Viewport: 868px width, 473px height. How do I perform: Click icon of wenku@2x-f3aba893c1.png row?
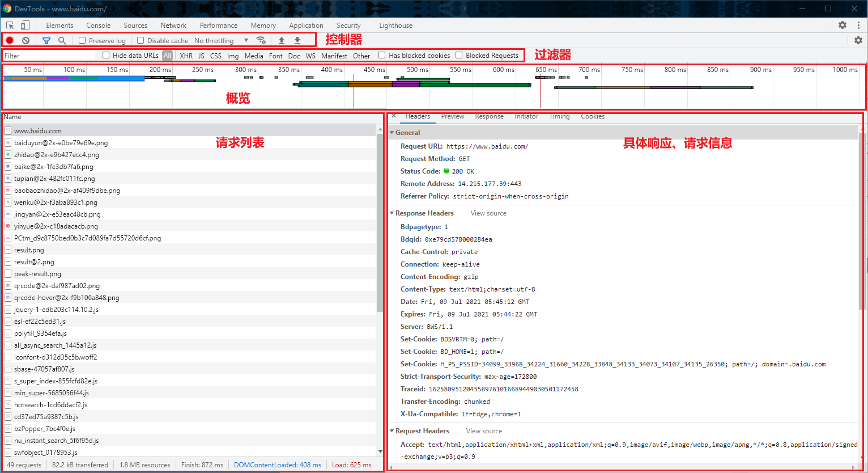[8, 202]
